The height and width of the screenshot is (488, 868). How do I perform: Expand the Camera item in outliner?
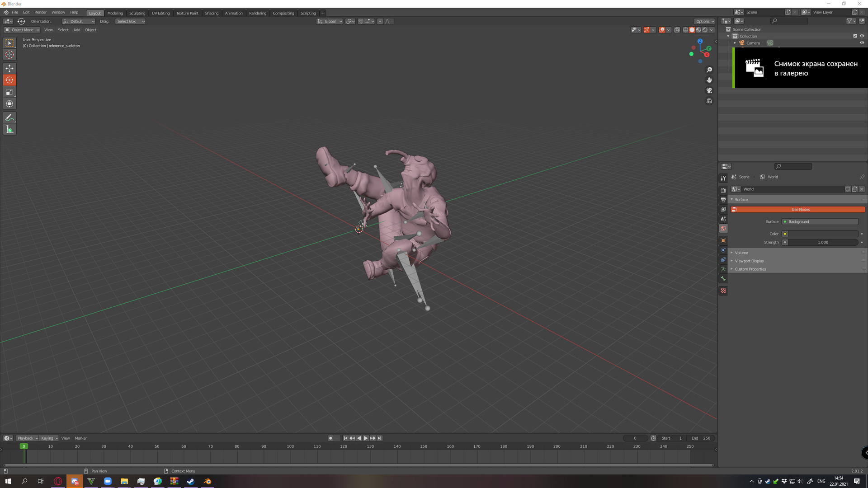point(735,43)
